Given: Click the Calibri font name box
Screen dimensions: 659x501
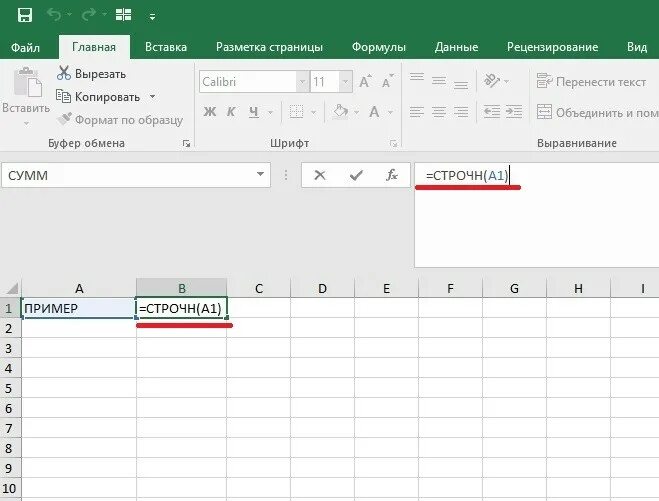Looking at the screenshot, I should 248,82.
